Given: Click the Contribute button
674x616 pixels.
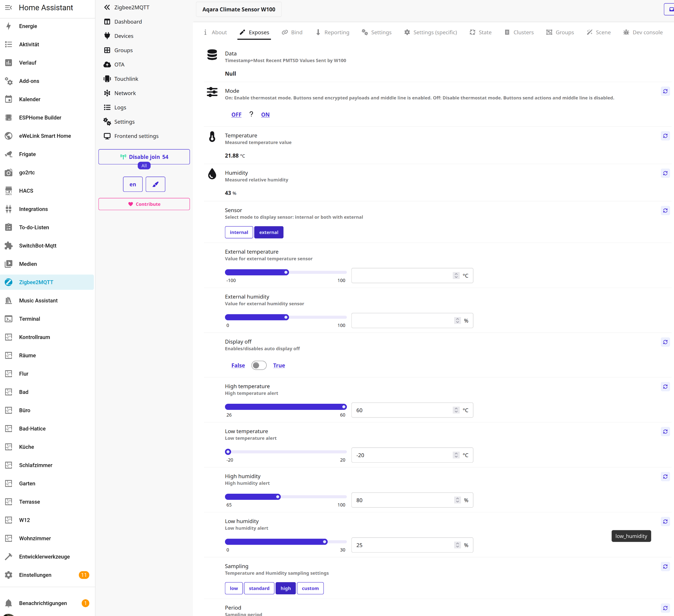Looking at the screenshot, I should [x=144, y=204].
